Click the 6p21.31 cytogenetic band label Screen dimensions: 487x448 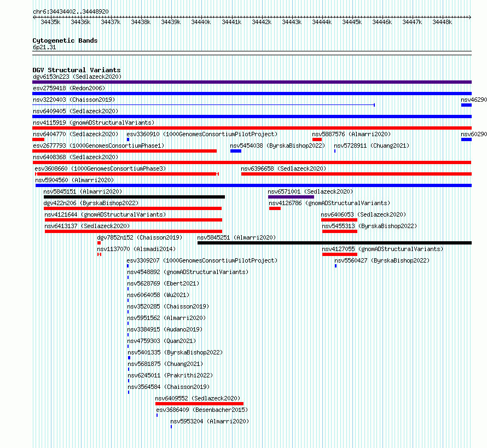click(44, 47)
